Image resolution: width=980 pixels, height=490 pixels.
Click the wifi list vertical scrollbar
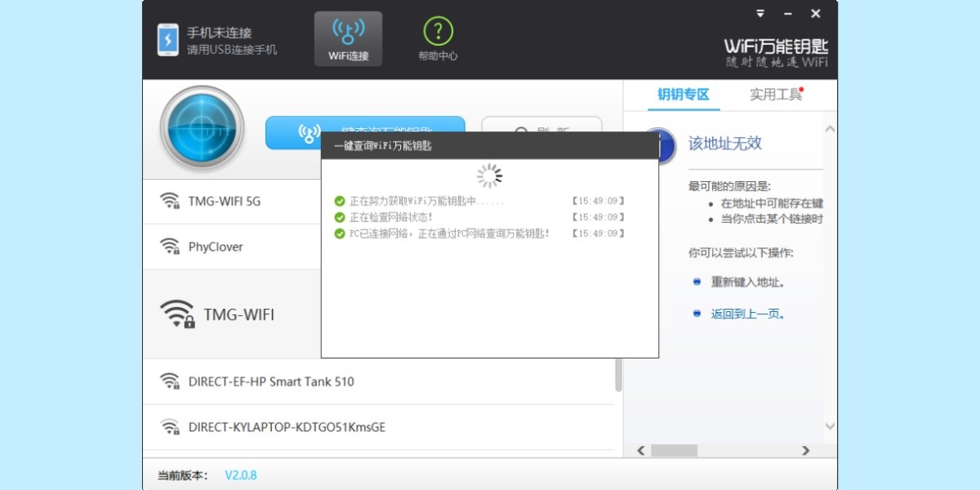point(619,374)
